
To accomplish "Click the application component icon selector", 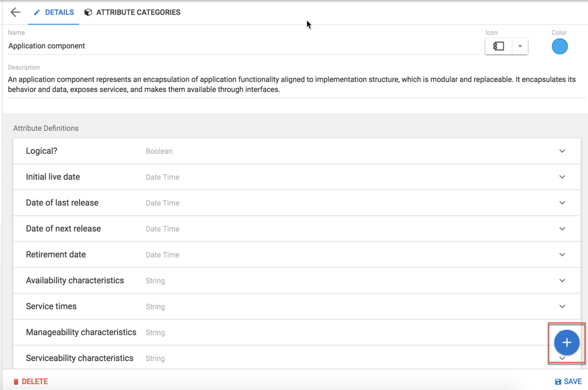I will point(498,46).
